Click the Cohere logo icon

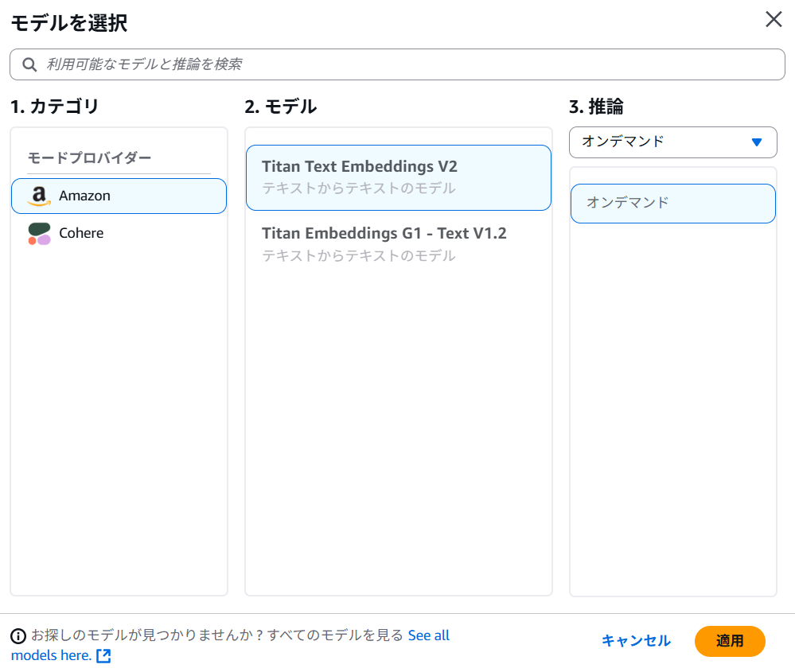click(40, 234)
